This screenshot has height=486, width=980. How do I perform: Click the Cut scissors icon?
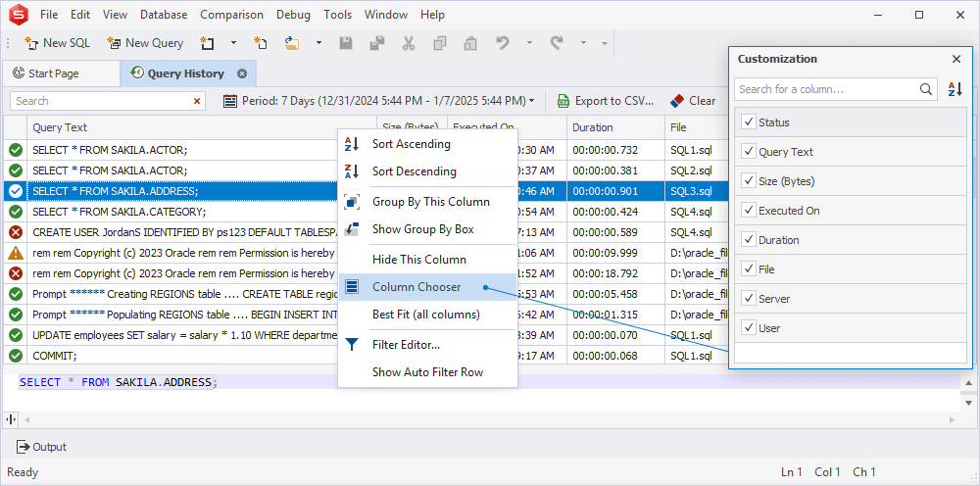pos(409,43)
